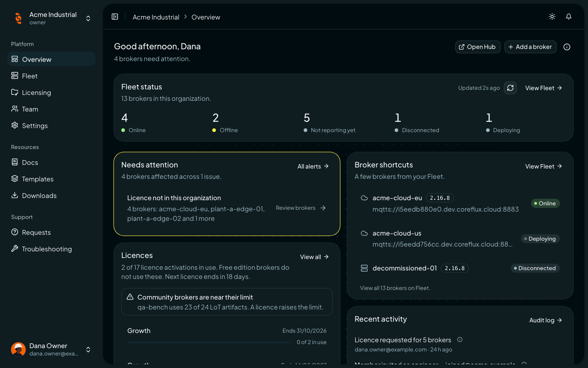This screenshot has height=368, width=588.
Task: Open the Audit log link
Action: point(546,320)
